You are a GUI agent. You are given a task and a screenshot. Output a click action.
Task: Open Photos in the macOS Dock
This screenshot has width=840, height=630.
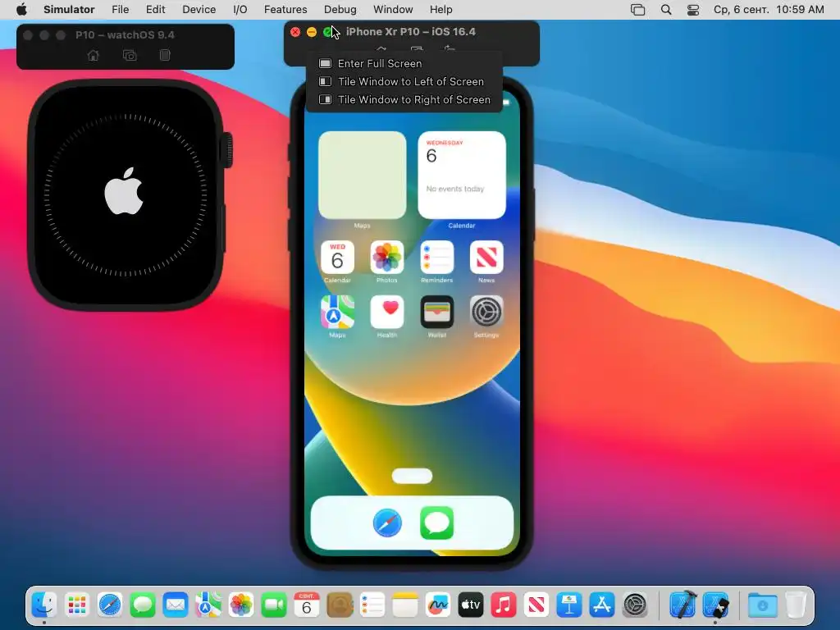coord(241,605)
